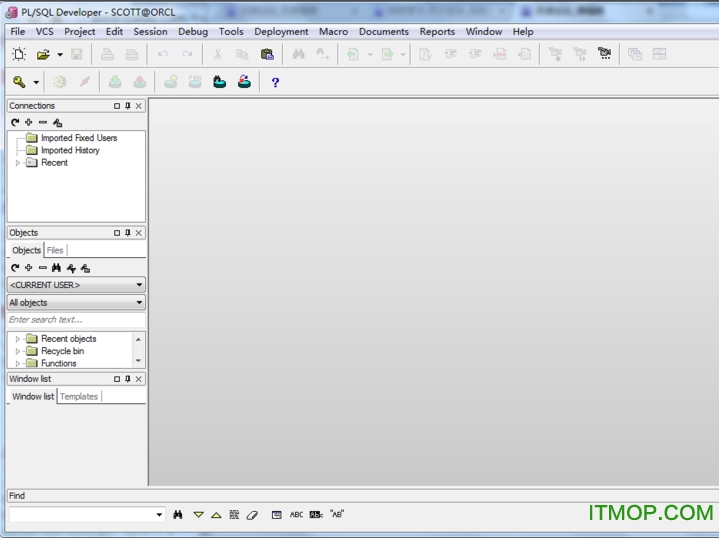Pin the Objects panel
719x538 pixels.
coord(128,233)
